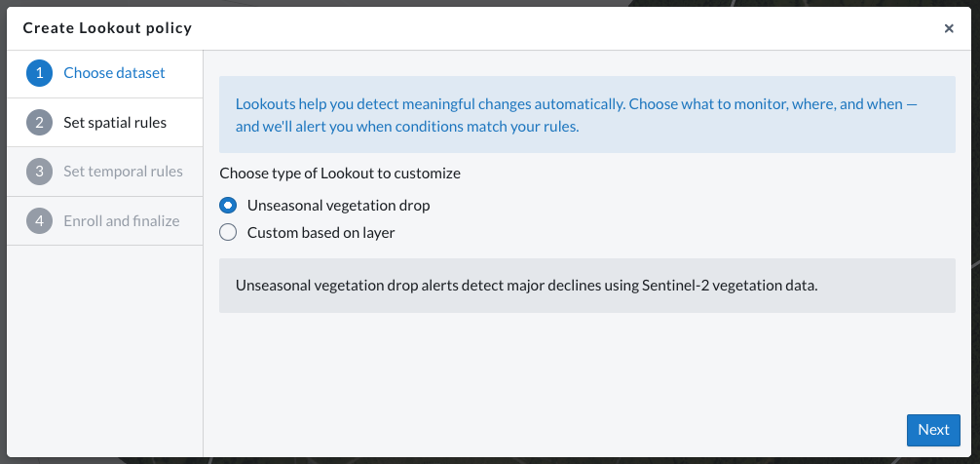
Task: Switch to the Set spatial rules step
Action: (115, 123)
